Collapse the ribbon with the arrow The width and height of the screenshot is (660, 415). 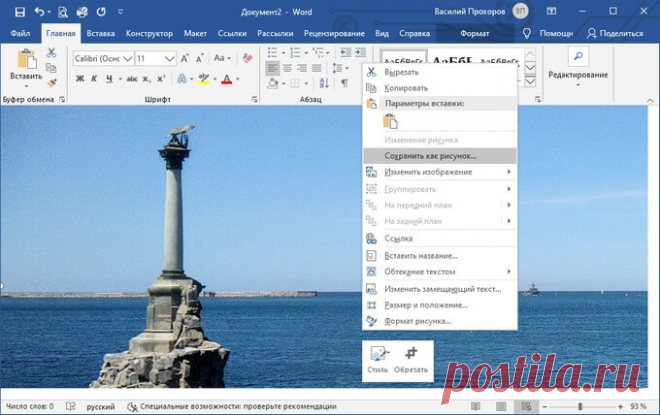click(x=650, y=100)
